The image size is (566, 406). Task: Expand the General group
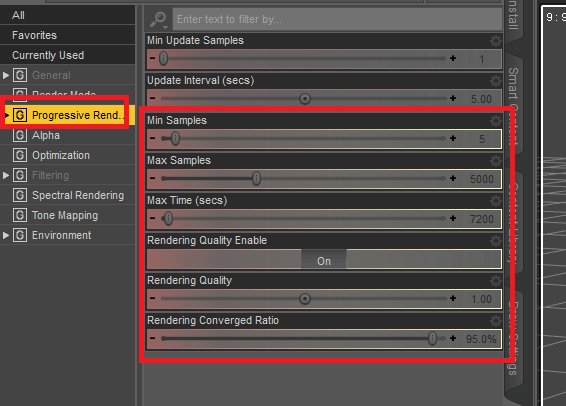point(5,75)
